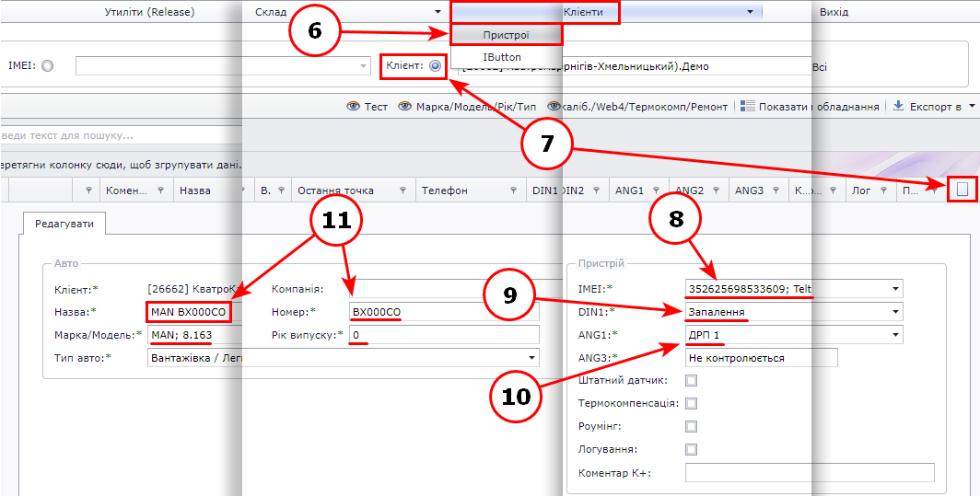Viewport: 980px width, 496px height.
Task: Open filter funnel on В. column
Action: (281, 190)
